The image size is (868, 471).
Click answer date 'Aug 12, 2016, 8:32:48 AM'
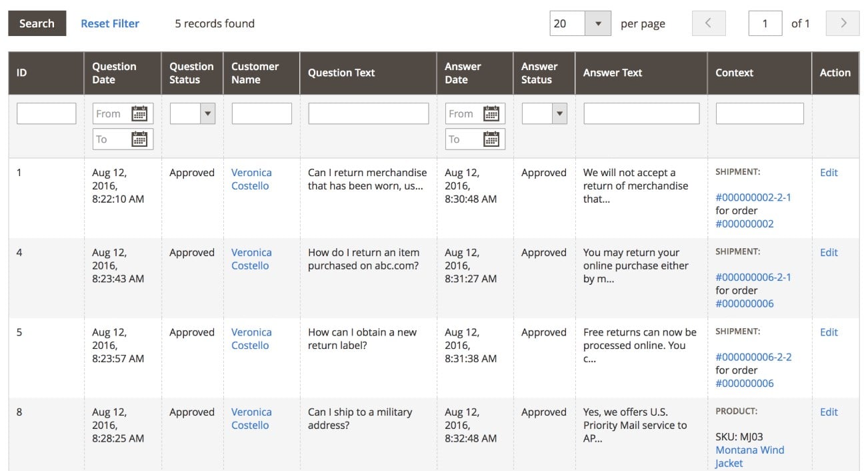[x=471, y=426]
